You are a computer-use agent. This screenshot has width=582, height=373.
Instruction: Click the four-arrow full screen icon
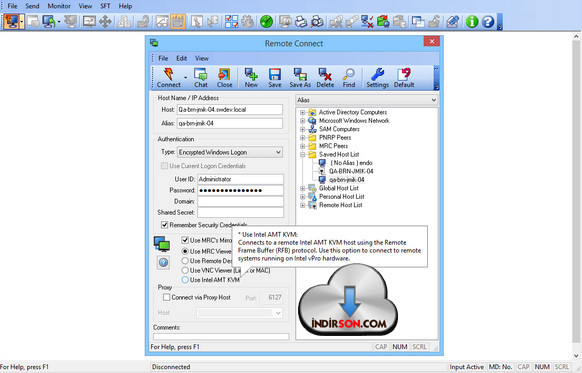click(x=105, y=22)
